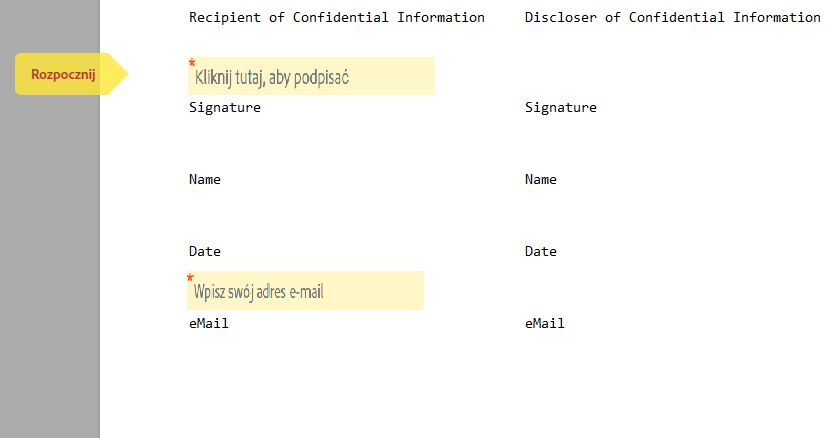Focus the 'Wpisz swój adres e-mail' field
This screenshot has height=438, width=830.
pos(305,290)
